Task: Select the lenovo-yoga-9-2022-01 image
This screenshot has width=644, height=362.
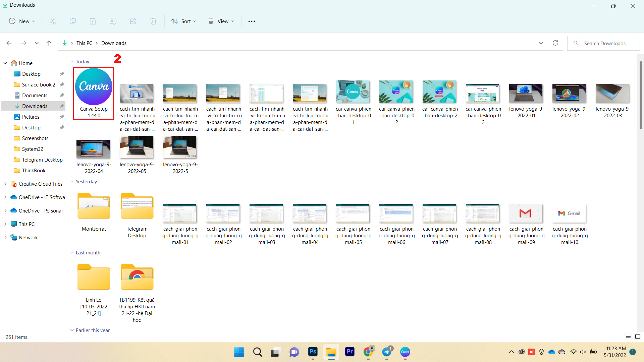Action: [x=526, y=100]
